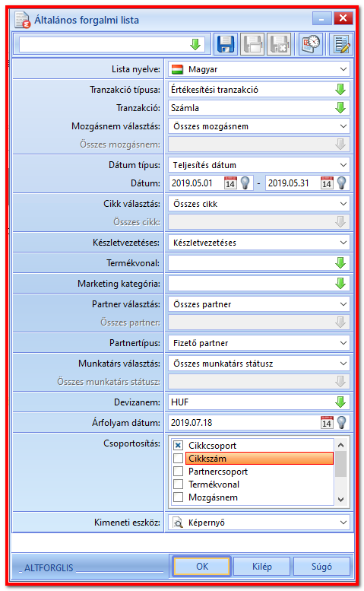Click green arrow in Devizanem HUF field
This screenshot has height=591, width=364.
pyautogui.click(x=340, y=402)
